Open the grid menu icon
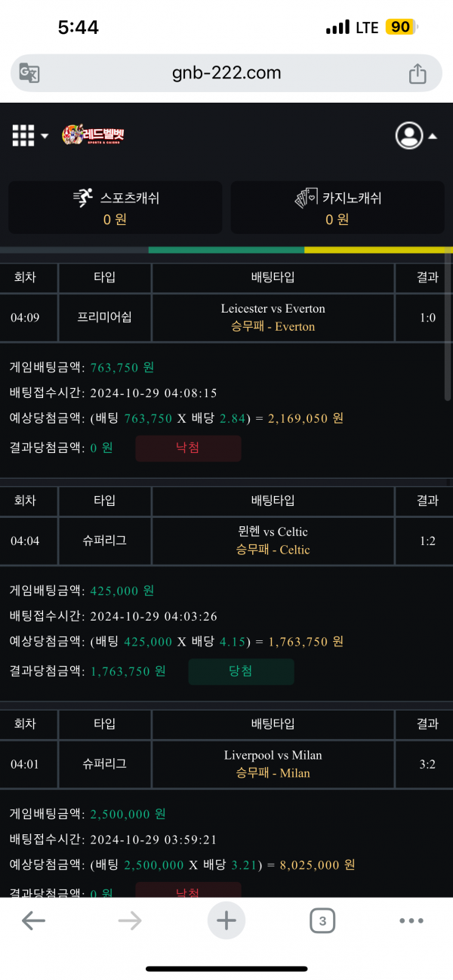Image resolution: width=453 pixels, height=980 pixels. (23, 136)
